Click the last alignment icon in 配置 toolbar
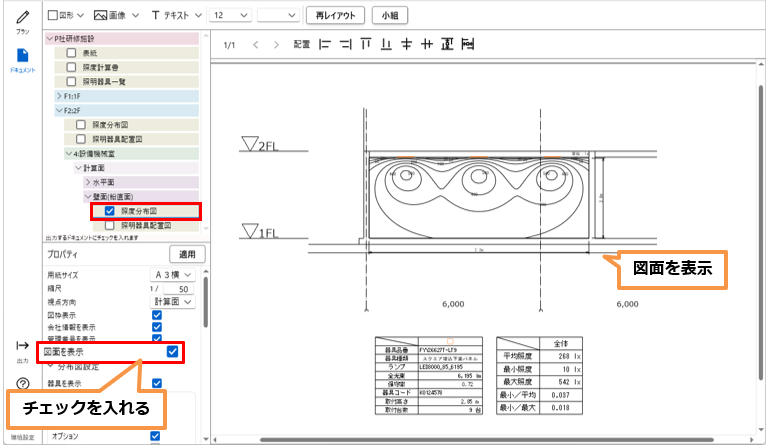This screenshot has height=448, width=767. pos(469,45)
